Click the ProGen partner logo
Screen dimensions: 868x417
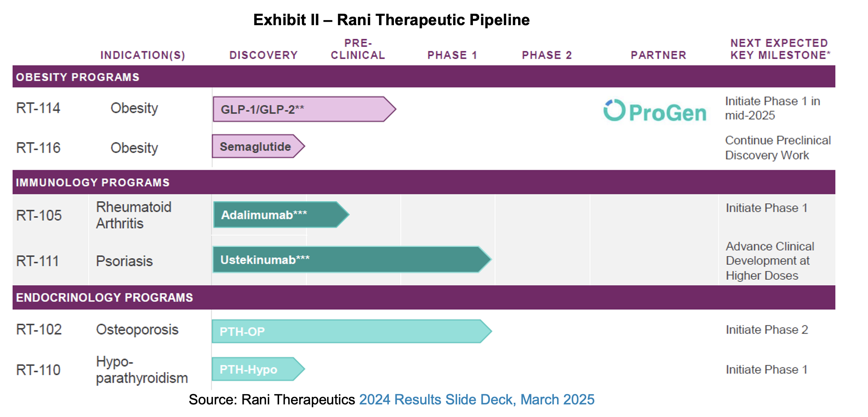coord(655,111)
